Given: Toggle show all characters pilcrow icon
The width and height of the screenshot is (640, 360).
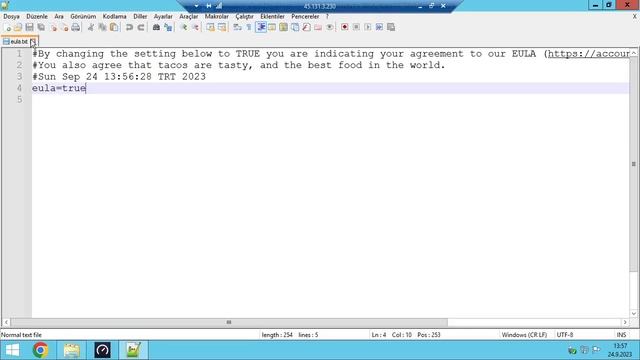Looking at the screenshot, I should [249, 27].
